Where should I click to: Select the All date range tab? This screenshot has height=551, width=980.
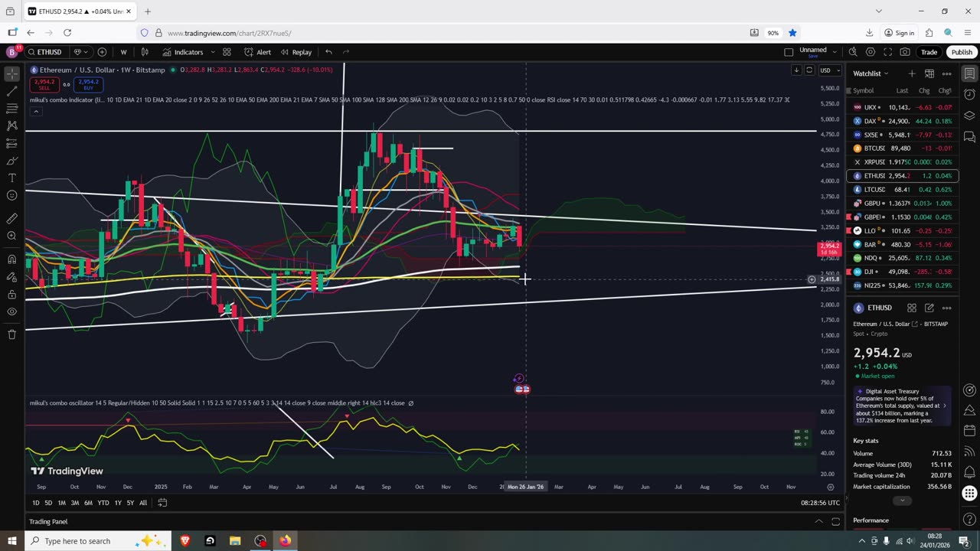pyautogui.click(x=143, y=503)
